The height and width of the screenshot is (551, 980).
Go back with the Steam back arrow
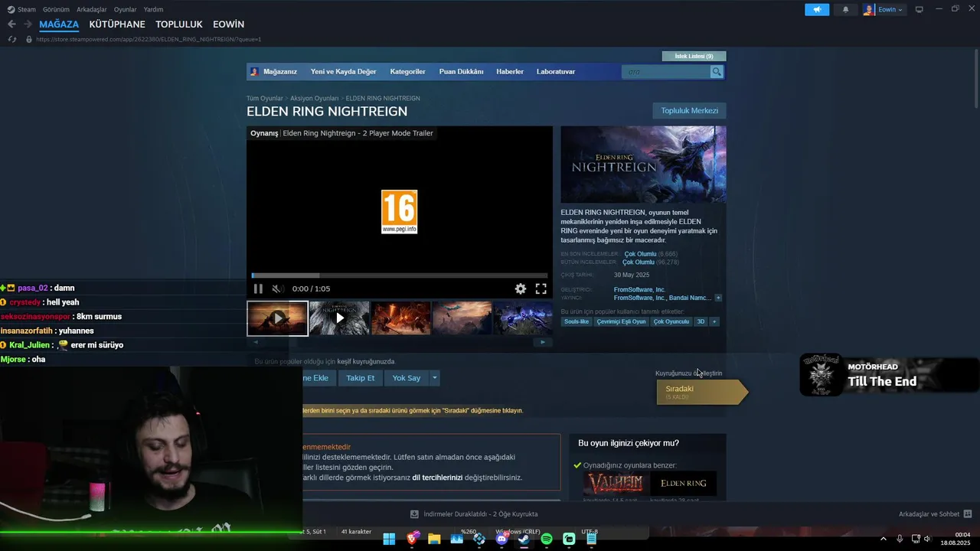pyautogui.click(x=11, y=24)
